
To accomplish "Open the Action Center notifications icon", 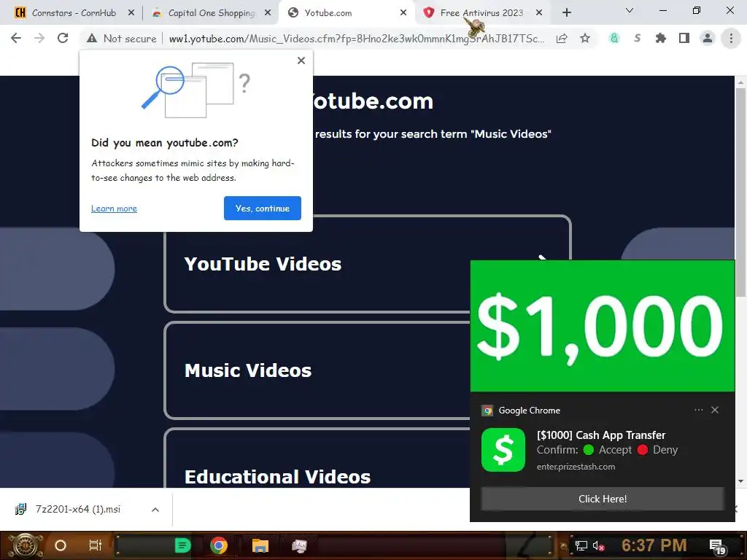I will tap(716, 546).
